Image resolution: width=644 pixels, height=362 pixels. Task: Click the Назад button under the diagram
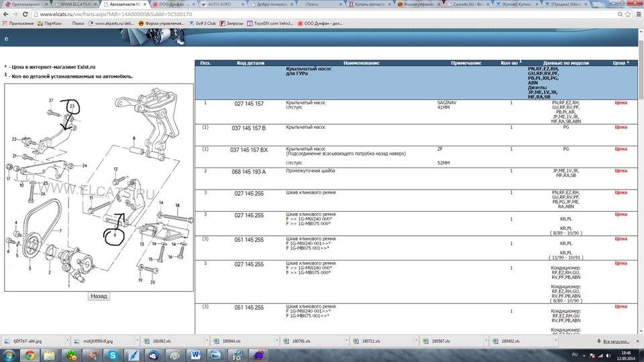[99, 296]
